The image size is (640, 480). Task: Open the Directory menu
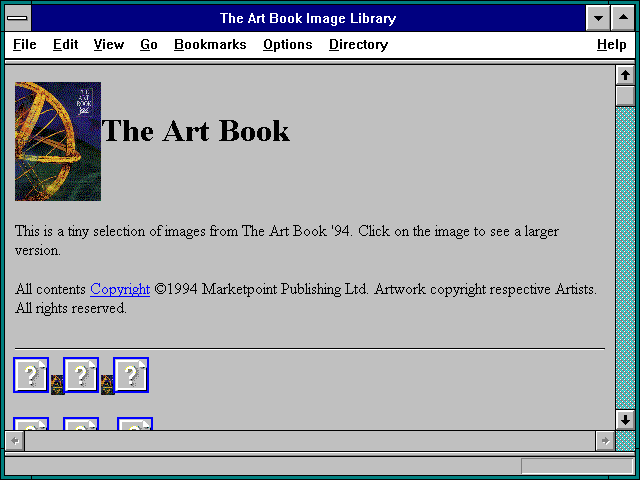[358, 44]
